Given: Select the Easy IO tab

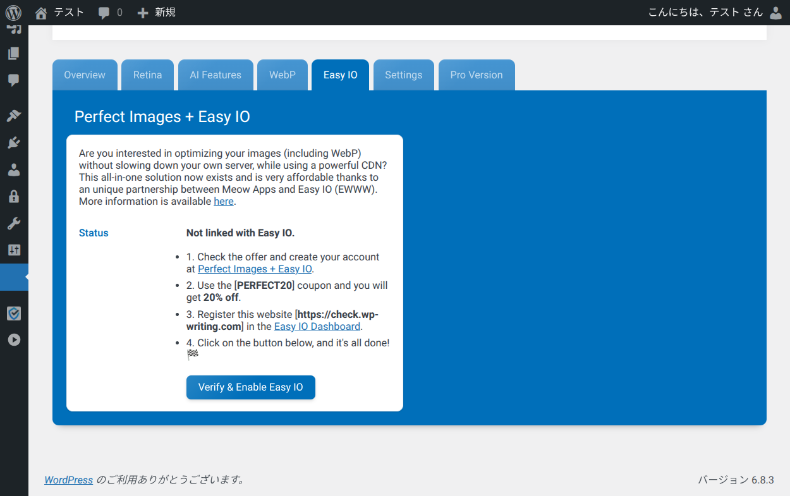Looking at the screenshot, I should pyautogui.click(x=340, y=75).
